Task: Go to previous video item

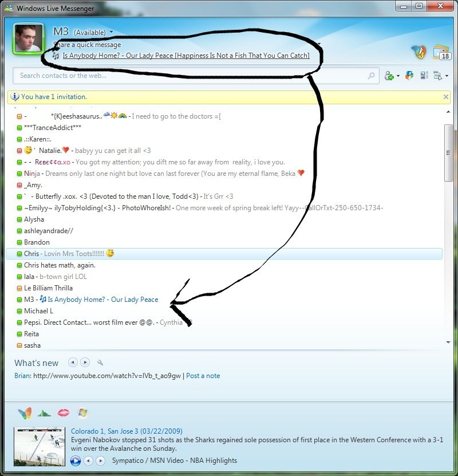Action: point(88,461)
